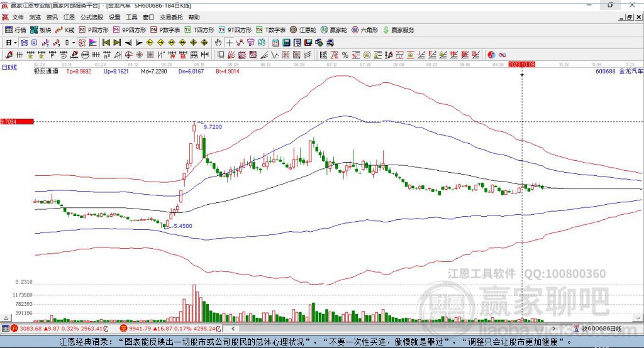Viewport: 644px width, 348px height.
Task: Select the red pencil drawing tool
Action: click(x=9, y=55)
